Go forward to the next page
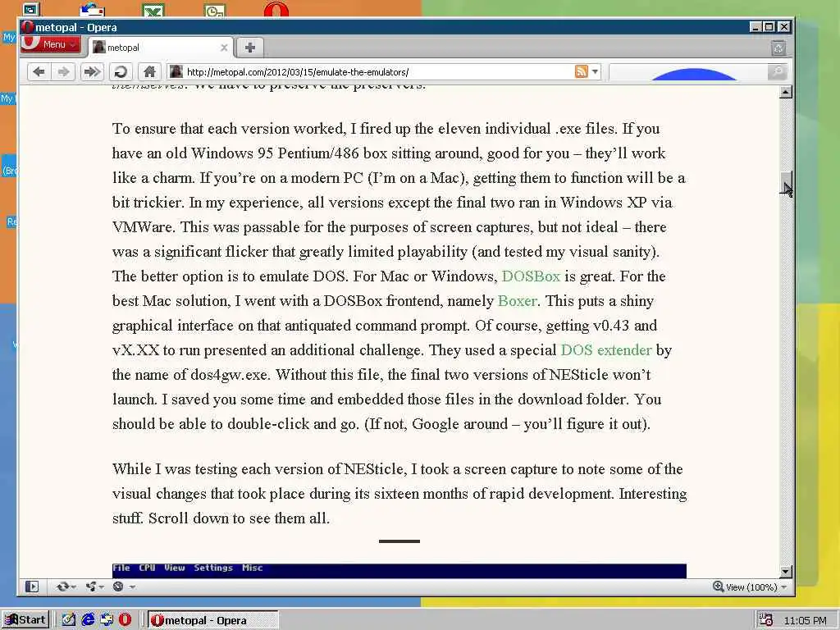Viewport: 840px width, 630px height. (63, 71)
